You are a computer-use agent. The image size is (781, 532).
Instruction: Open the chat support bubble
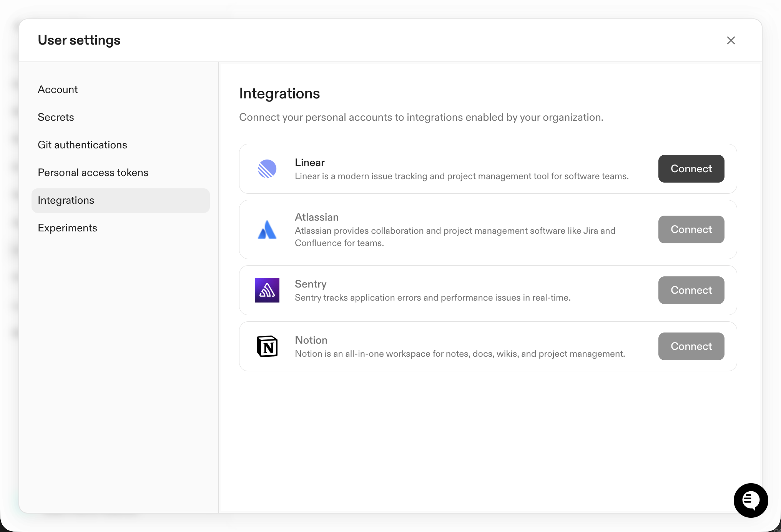tap(750, 500)
